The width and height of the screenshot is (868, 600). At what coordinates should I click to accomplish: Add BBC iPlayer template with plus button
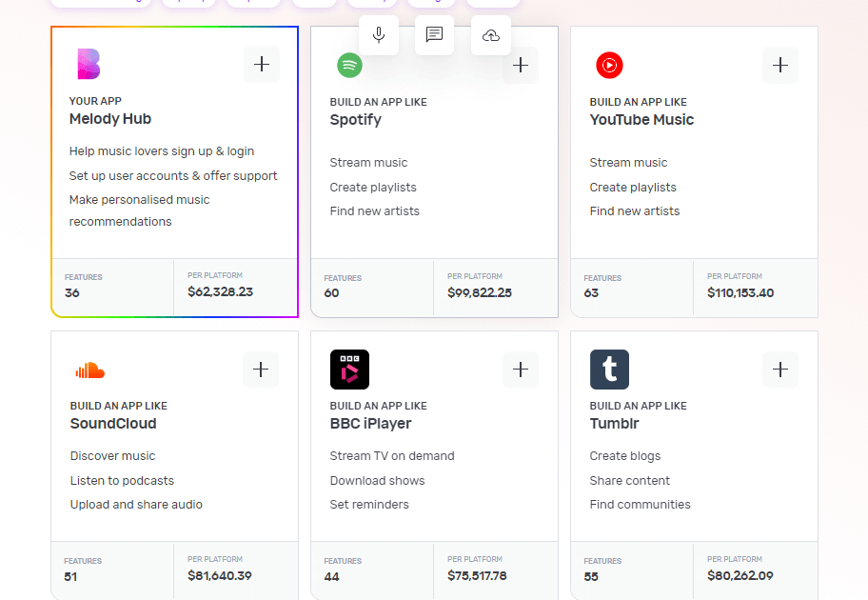pos(521,370)
